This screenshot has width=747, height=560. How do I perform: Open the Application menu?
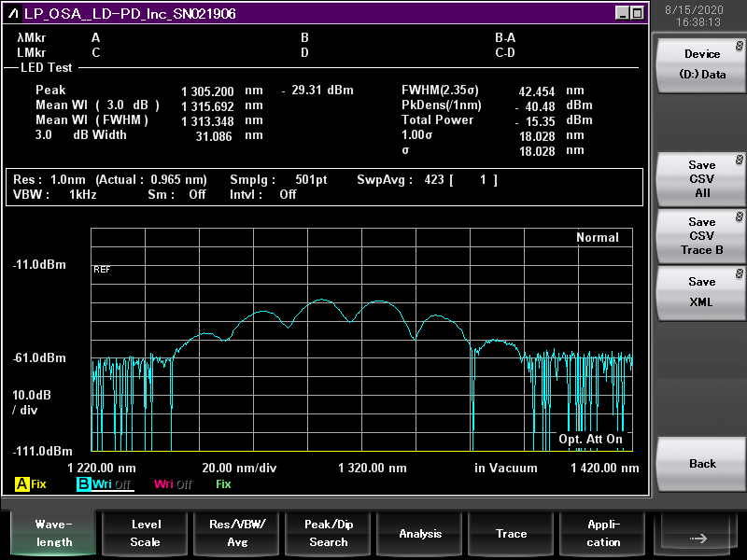[603, 533]
